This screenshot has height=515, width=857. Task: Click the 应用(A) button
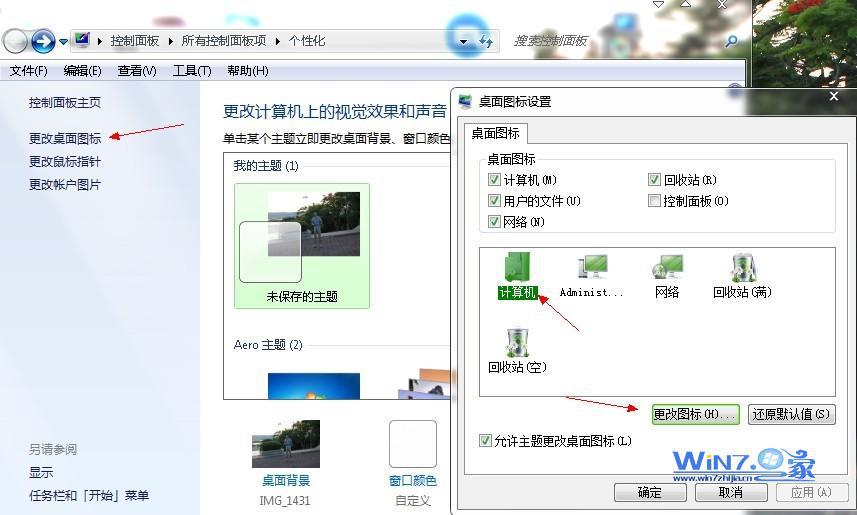point(812,492)
